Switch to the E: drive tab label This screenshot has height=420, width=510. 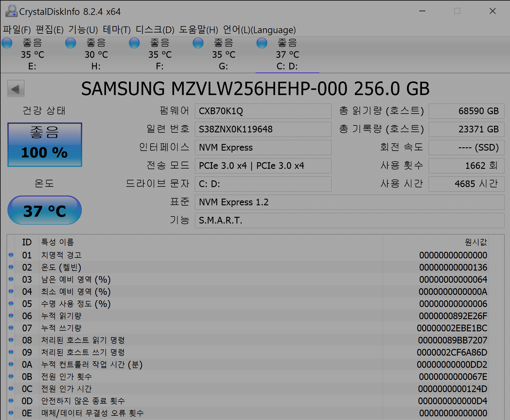[32, 66]
